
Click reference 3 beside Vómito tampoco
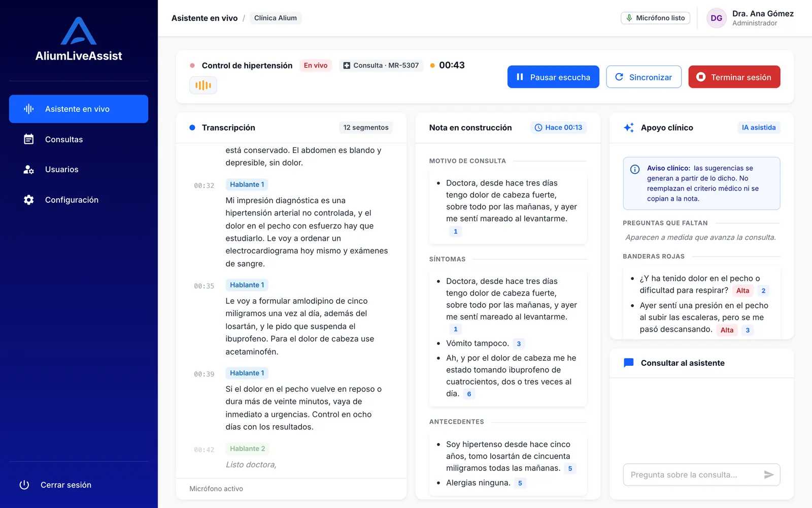click(519, 344)
